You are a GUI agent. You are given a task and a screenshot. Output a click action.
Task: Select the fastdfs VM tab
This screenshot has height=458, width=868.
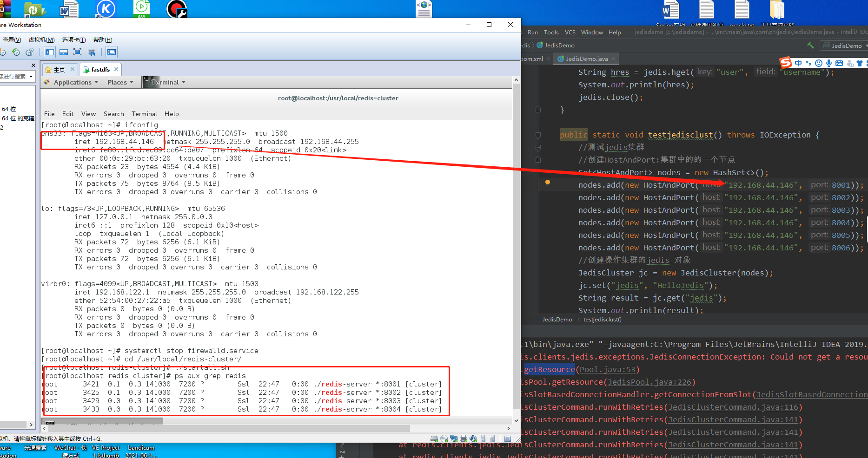pos(100,70)
